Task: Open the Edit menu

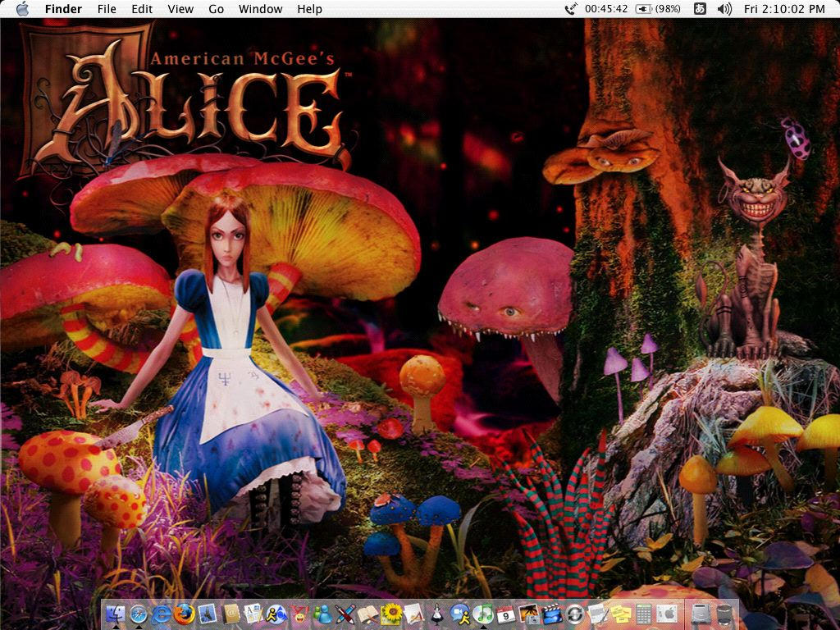Action: (142, 9)
